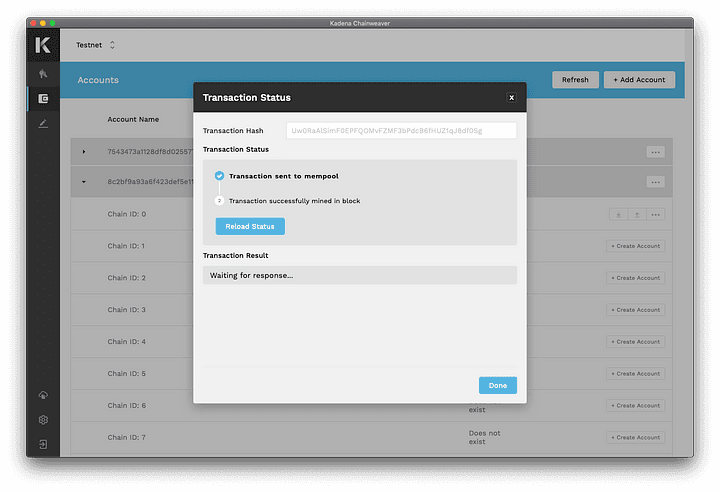This screenshot has width=720, height=492.
Task: Click 'Transaction successfully mined in block' text
Action: (x=294, y=201)
